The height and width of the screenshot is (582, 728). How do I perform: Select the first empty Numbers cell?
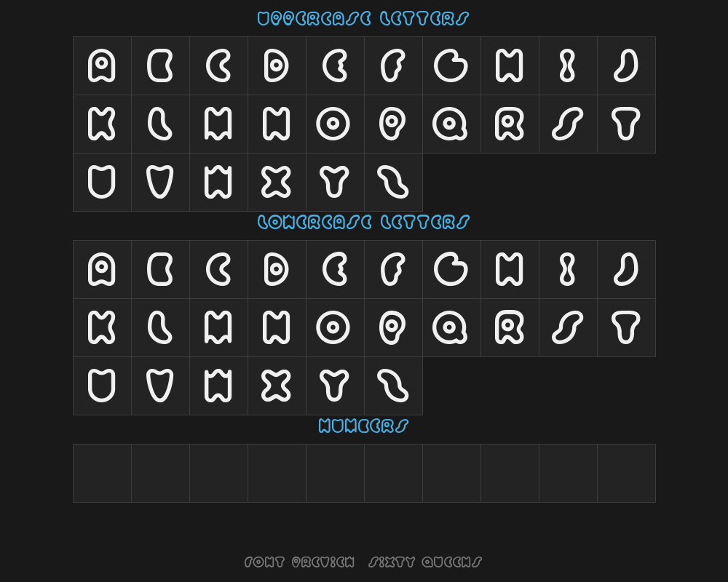coord(102,474)
